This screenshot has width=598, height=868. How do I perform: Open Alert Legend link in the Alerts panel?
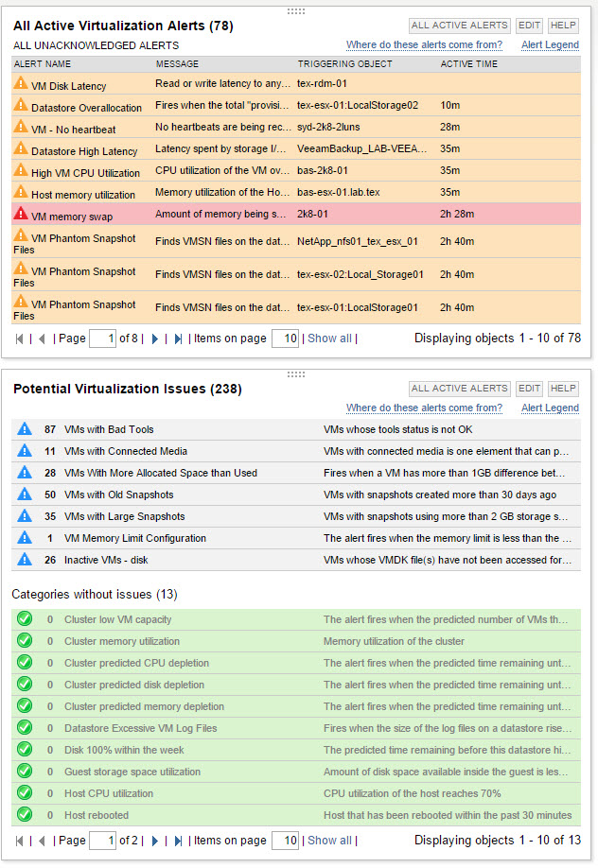point(550,44)
